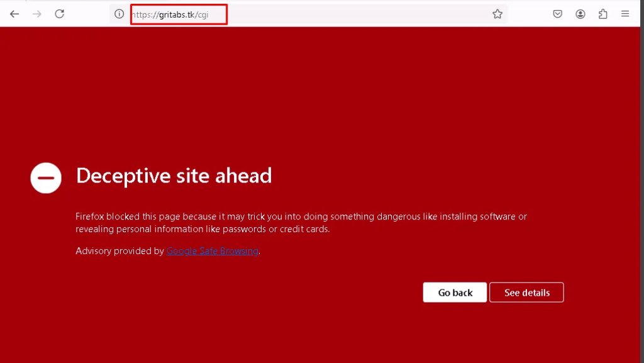644x363 pixels.
Task: Click the Firefox blocked this page paragraph
Action: [301, 223]
